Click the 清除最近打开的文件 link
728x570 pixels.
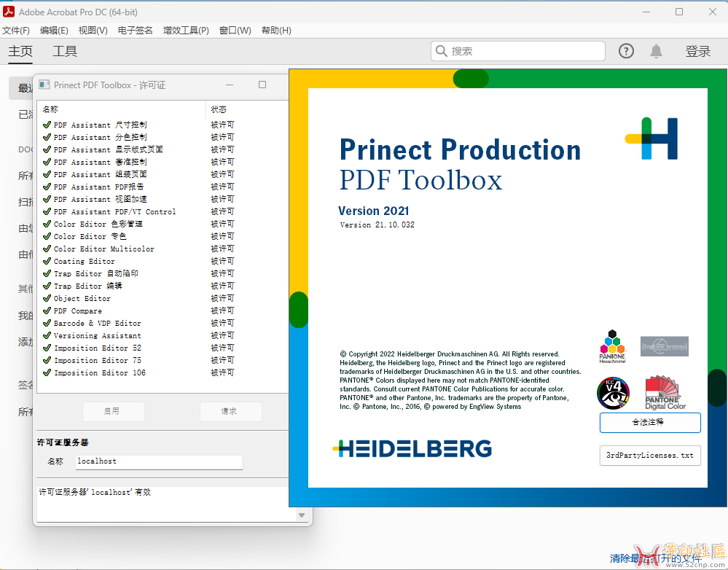click(x=656, y=558)
